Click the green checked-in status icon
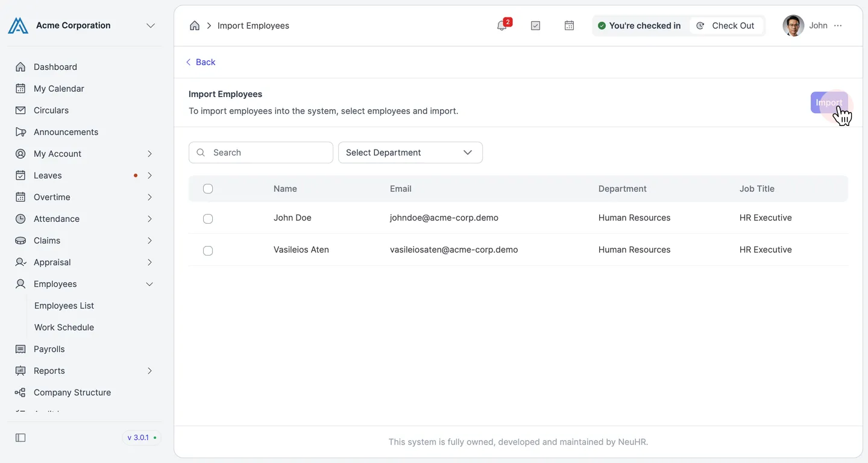The width and height of the screenshot is (868, 463). [x=602, y=25]
